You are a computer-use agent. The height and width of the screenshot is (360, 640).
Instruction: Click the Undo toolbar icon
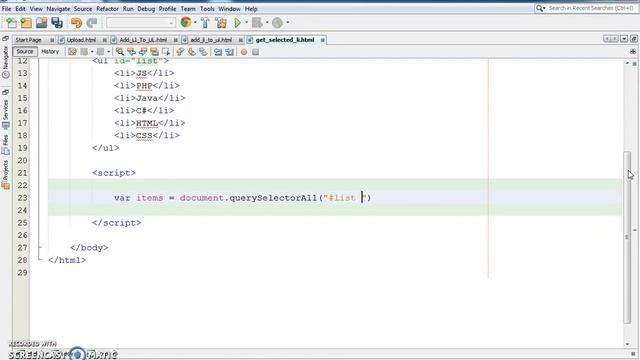point(76,23)
